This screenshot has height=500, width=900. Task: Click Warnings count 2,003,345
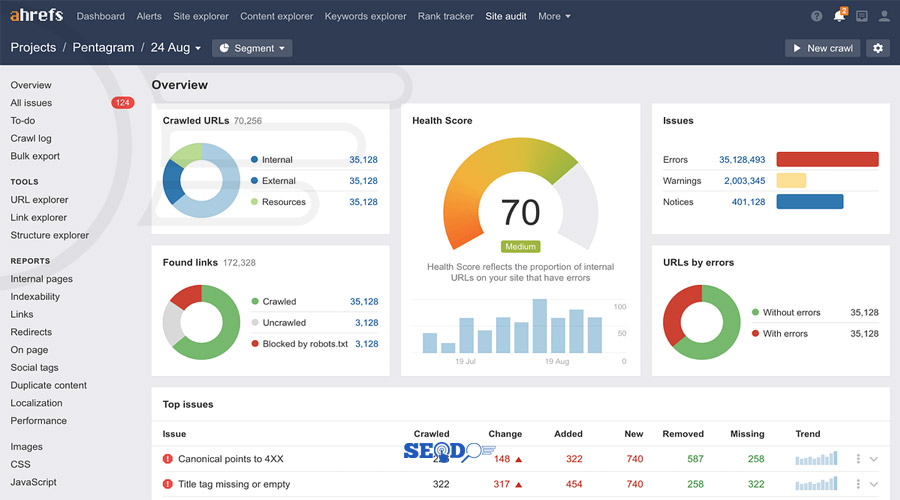(x=744, y=181)
